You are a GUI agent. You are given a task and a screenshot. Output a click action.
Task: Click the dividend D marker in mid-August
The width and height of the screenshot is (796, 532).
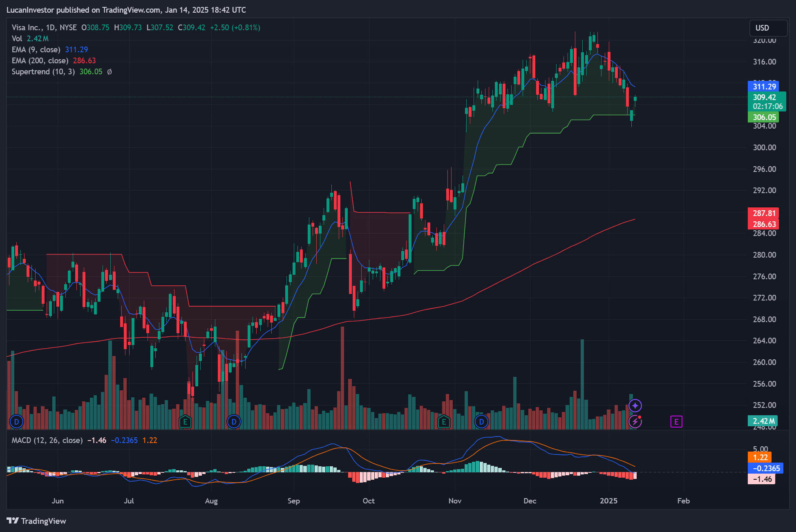click(234, 421)
